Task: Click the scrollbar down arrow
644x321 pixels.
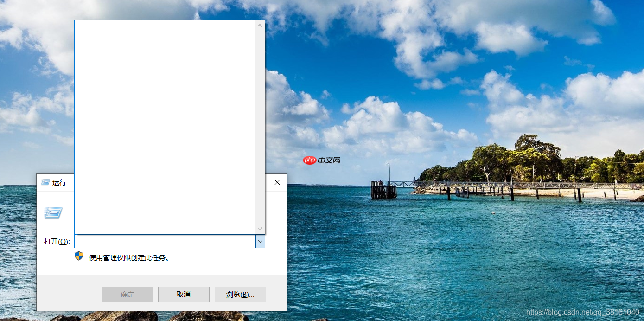Action: tap(260, 228)
